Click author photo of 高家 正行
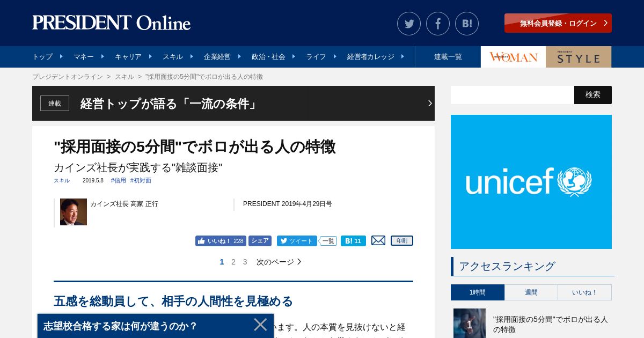 click(74, 212)
